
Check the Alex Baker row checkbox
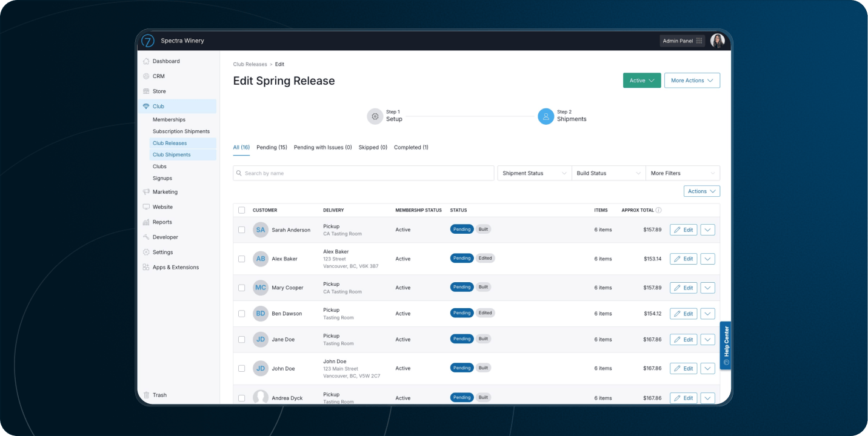242,259
